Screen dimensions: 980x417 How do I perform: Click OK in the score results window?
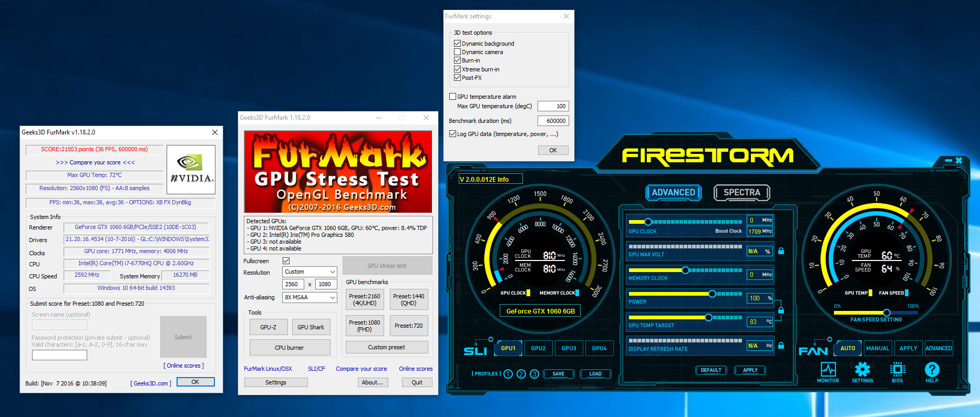[x=195, y=382]
